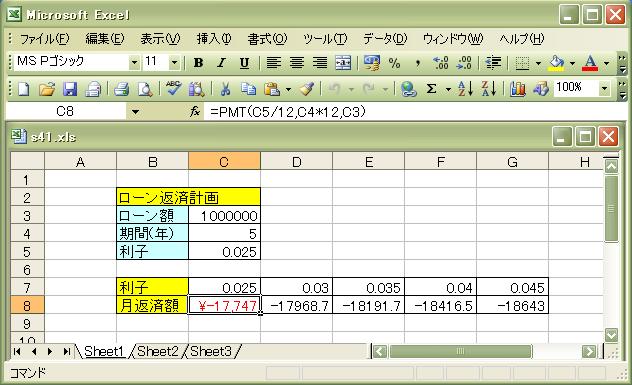The image size is (632, 385).
Task: Click the Currency Style icon
Action: tap(371, 63)
